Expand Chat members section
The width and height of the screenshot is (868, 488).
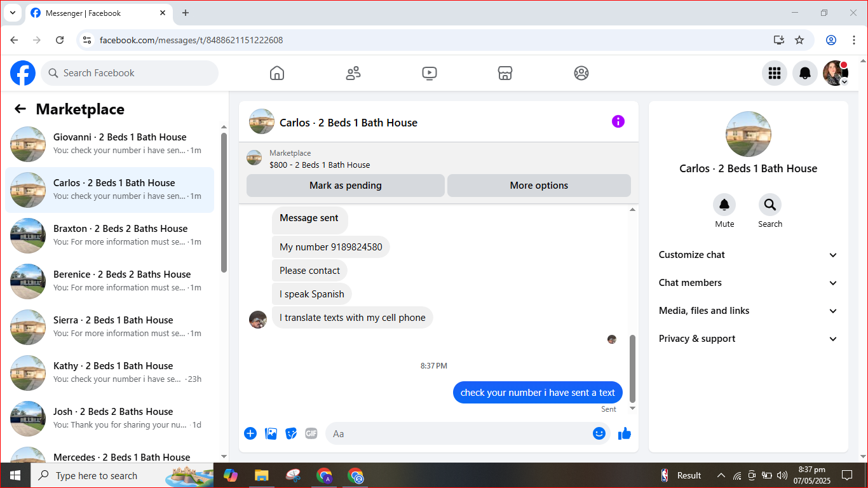pos(749,283)
